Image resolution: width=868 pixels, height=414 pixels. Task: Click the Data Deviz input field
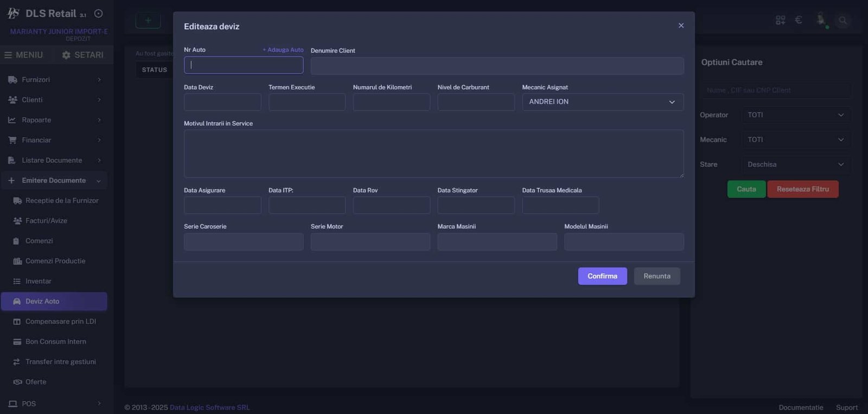222,102
